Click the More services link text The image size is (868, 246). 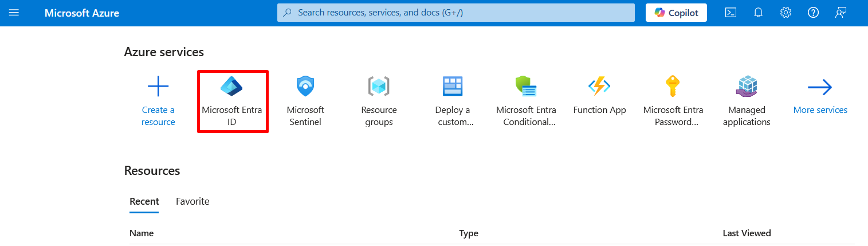click(x=820, y=110)
